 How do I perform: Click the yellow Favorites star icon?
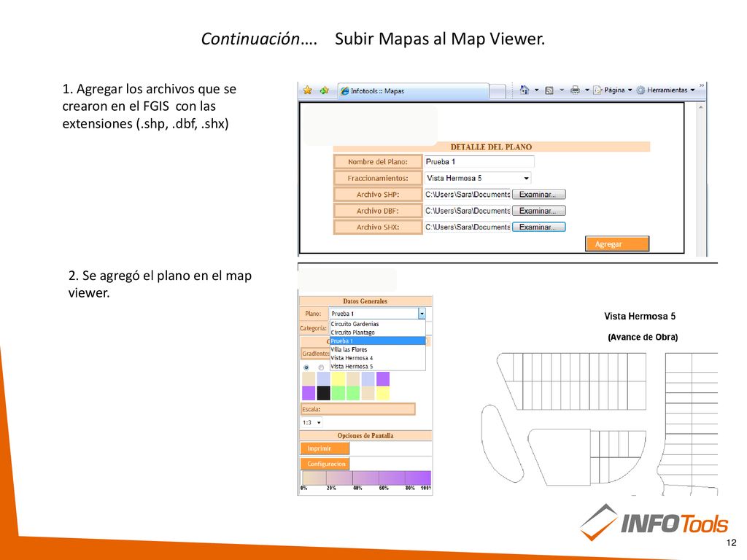coord(308,90)
